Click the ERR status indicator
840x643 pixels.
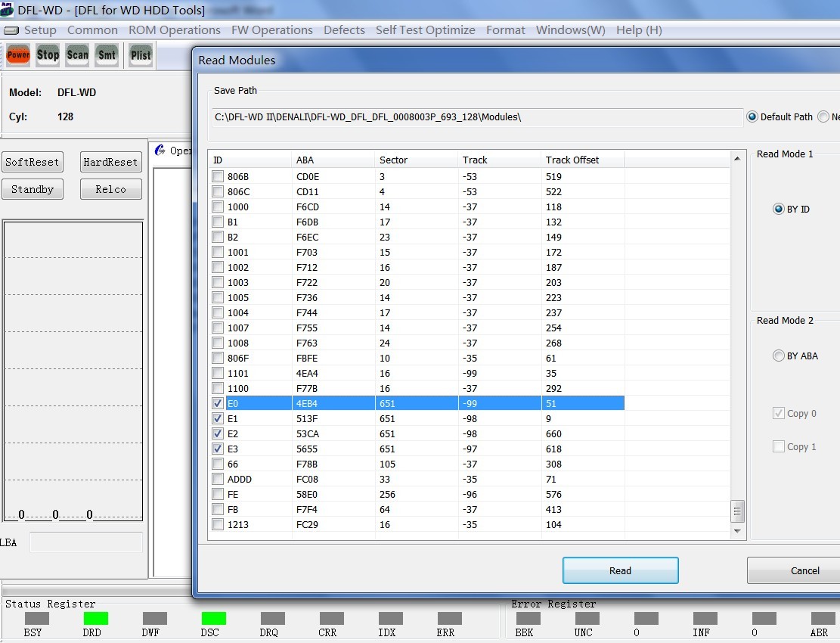click(x=449, y=618)
